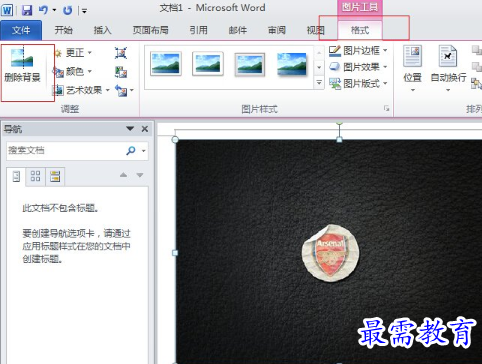This screenshot has width=482, height=364.
Task: Click the Reset Picture icon
Action: [121, 90]
